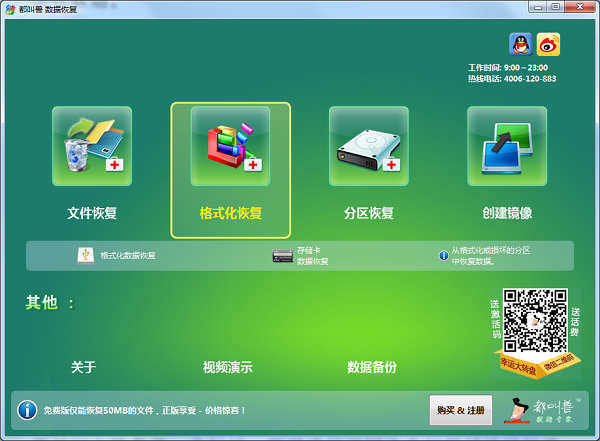Click the 格式化数据恢复 text
The image size is (600, 441).
[x=128, y=255]
